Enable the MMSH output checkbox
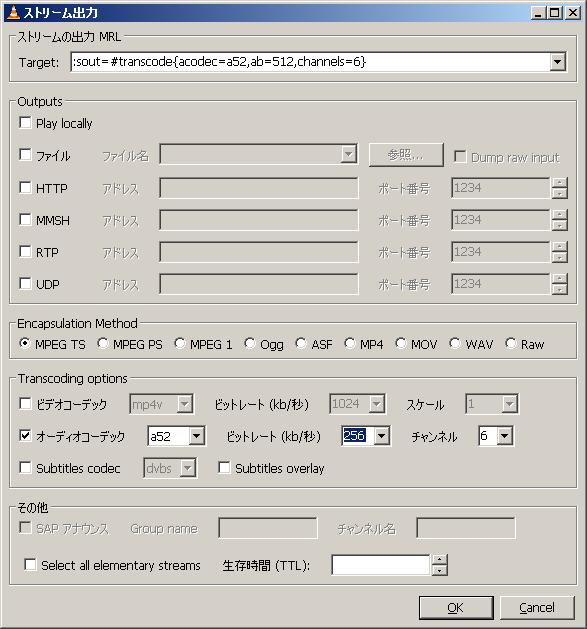This screenshot has width=587, height=629. coord(25,219)
